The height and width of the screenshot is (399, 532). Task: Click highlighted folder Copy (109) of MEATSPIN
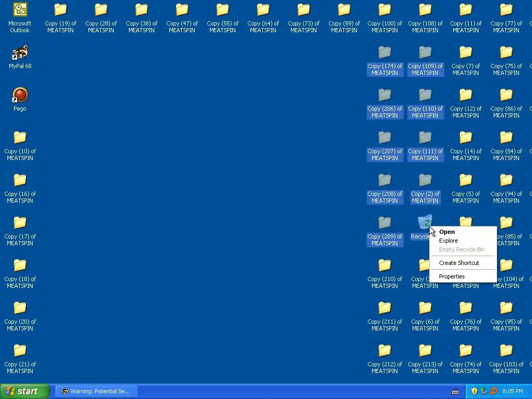click(x=425, y=60)
